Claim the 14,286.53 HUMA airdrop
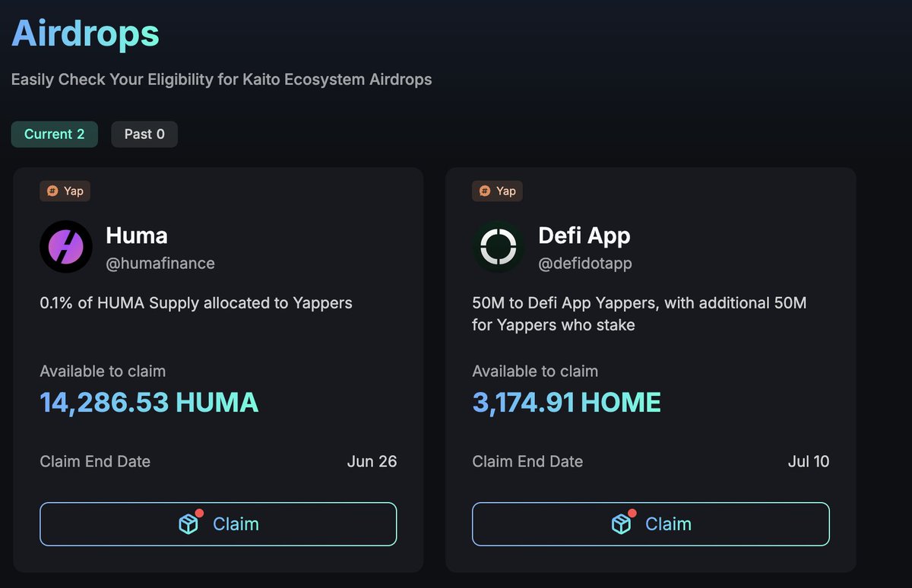Viewport: 912px width, 588px height. click(x=218, y=524)
